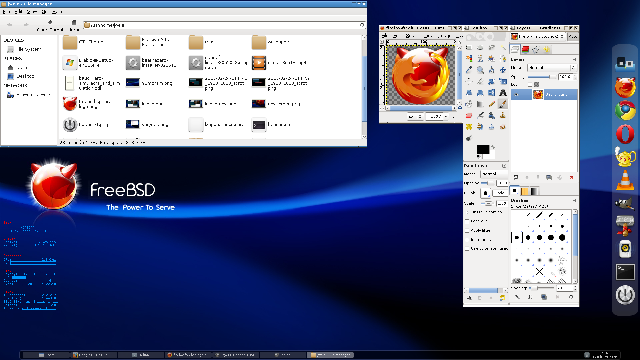Select the Pencil tool in GIMP toolbox
The width and height of the screenshot is (640, 360).
point(491,104)
